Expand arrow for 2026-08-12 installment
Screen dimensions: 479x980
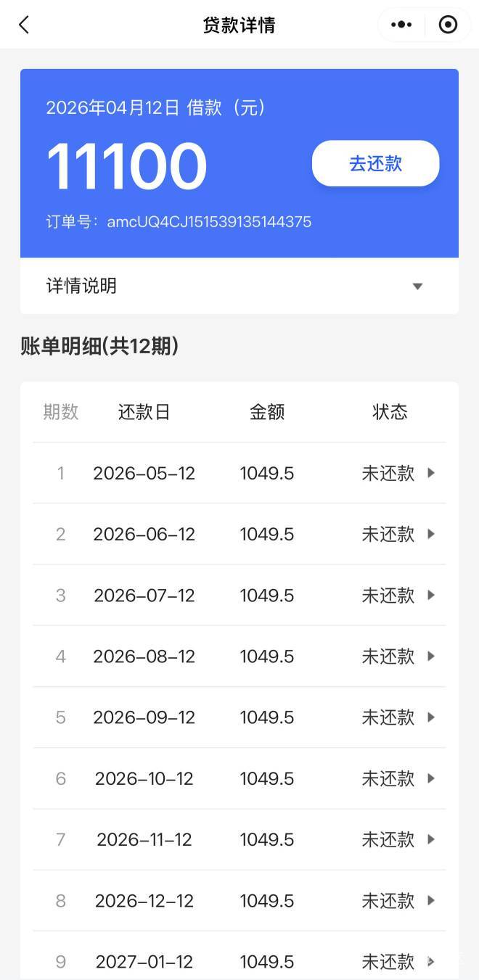click(x=431, y=656)
